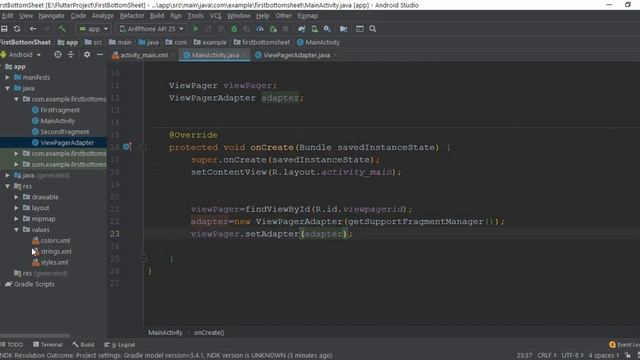The image size is (640, 360).
Task: Collapse the values folder
Action: click(16, 230)
